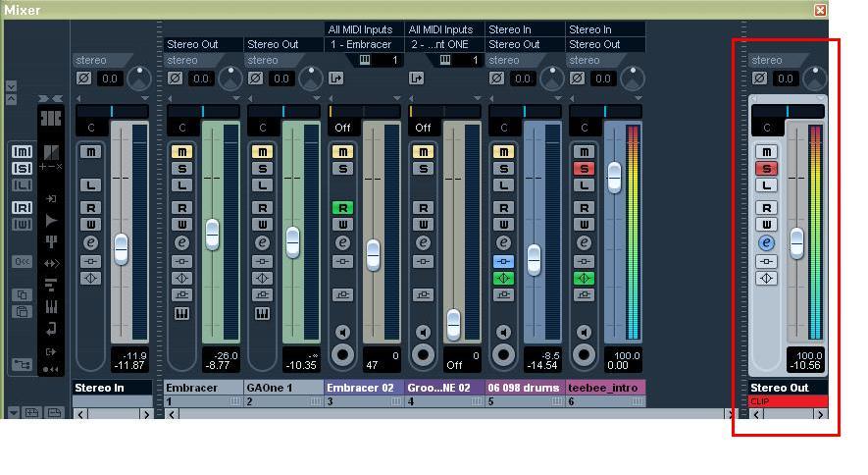Click the reset mixer channels button
The image size is (868, 475).
coord(22,261)
